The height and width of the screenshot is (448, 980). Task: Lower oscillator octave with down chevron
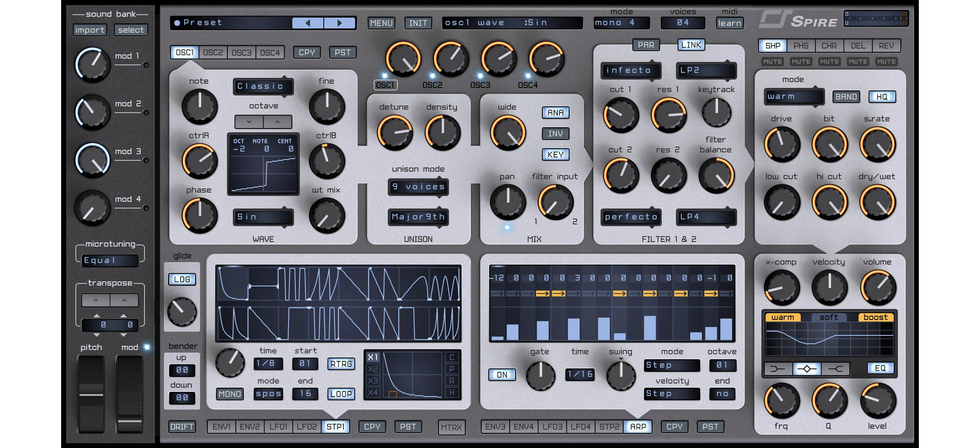tap(249, 122)
